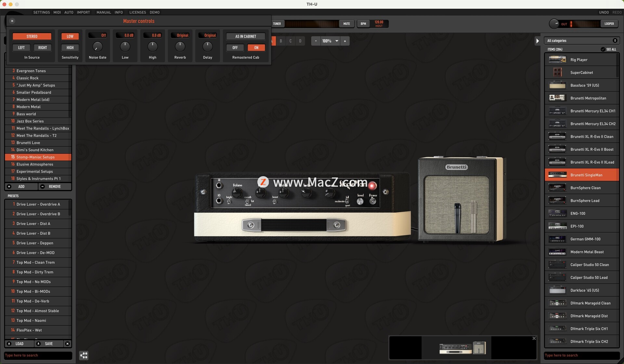The image size is (624, 364).
Task: Click the Reverb knob in Master controls
Action: tap(180, 47)
